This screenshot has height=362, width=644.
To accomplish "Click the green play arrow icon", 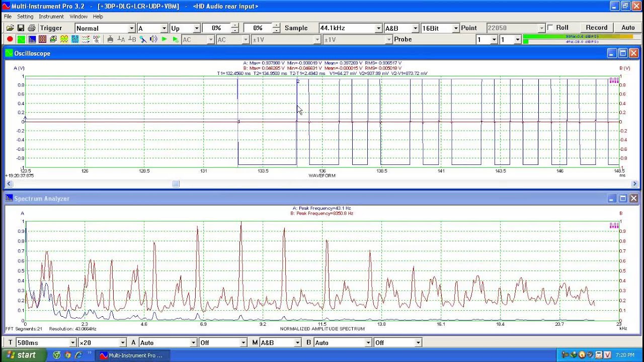I will 164,39.
